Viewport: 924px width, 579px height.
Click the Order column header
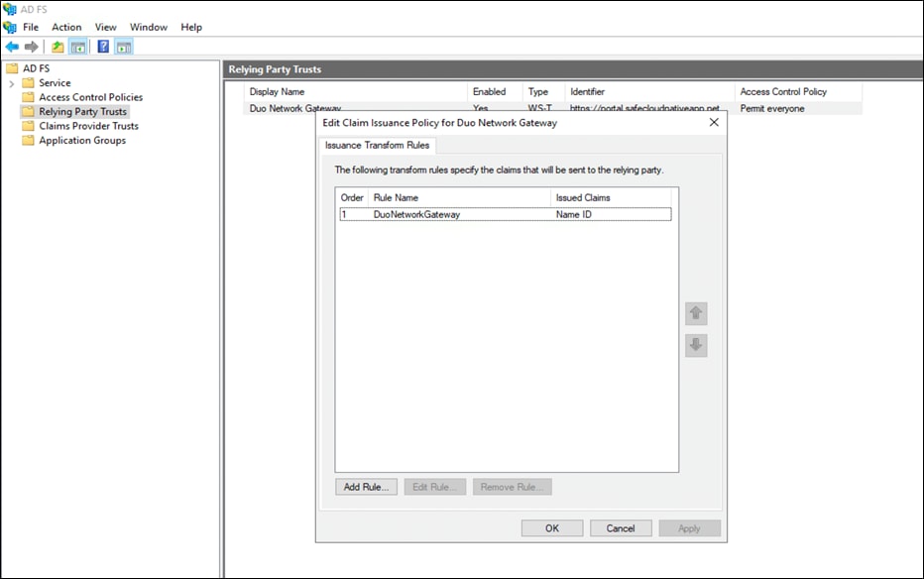(352, 198)
